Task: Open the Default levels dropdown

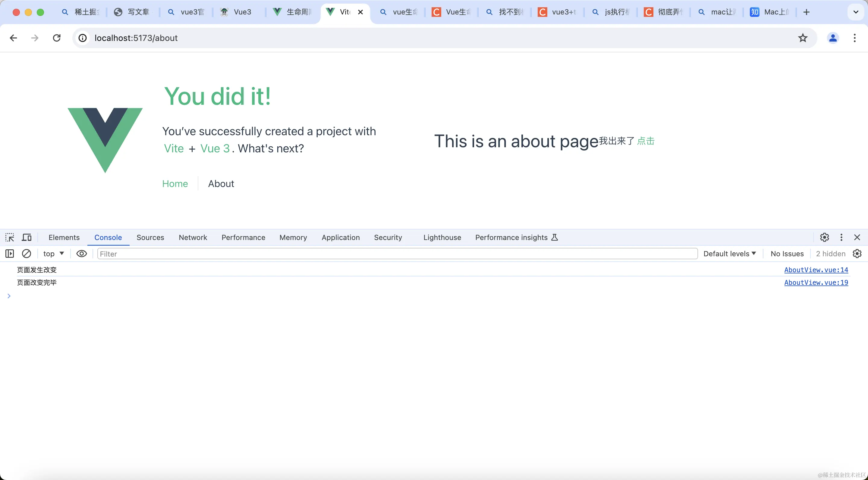Action: [x=729, y=254]
